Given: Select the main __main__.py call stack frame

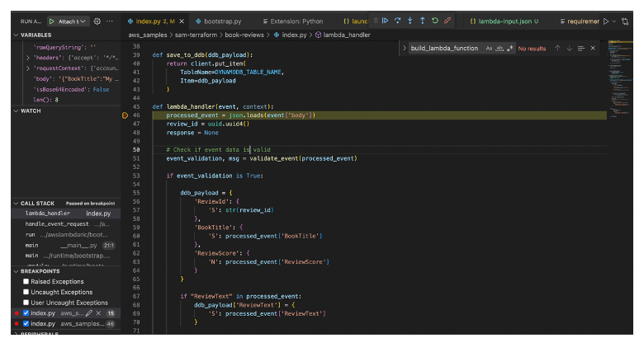Looking at the screenshot, I should 67,246.
